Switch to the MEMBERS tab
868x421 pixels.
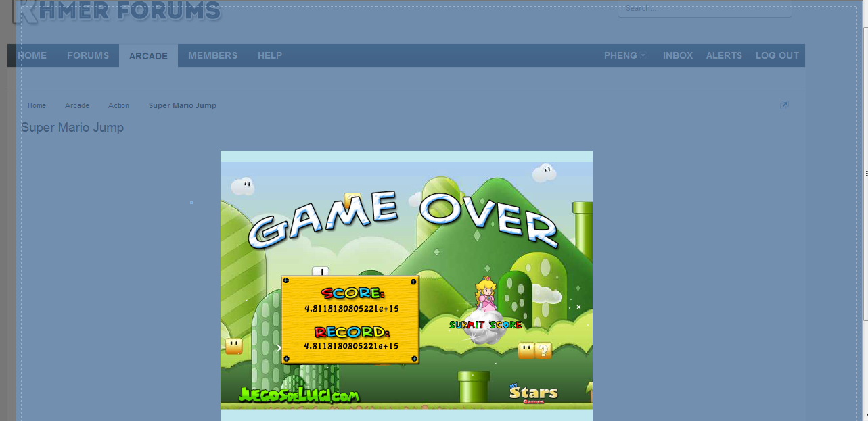tap(212, 55)
